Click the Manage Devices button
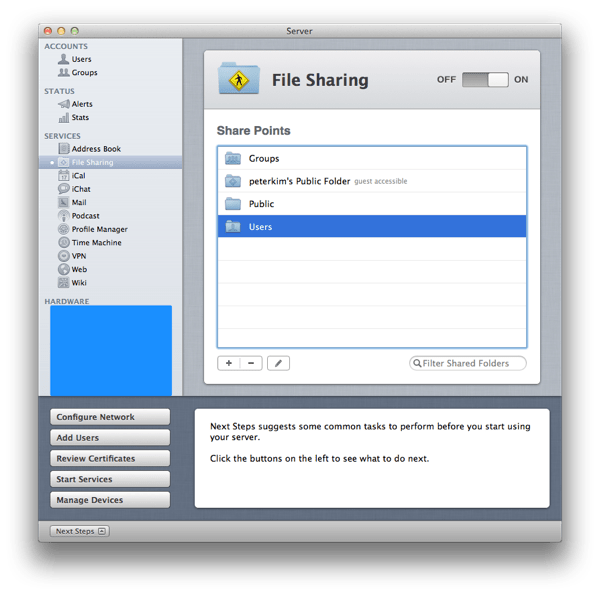The image size is (600, 595). click(x=110, y=500)
